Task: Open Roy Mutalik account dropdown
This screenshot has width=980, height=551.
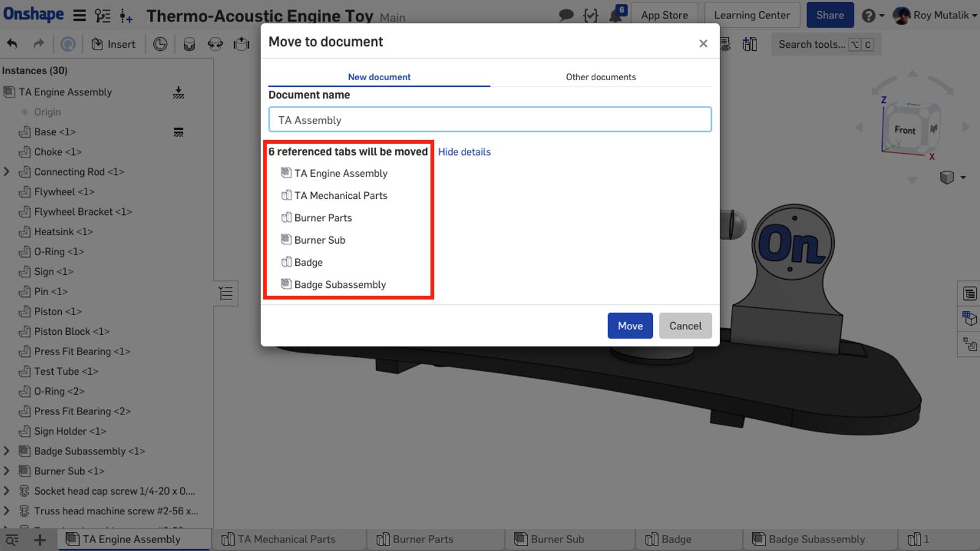Action: (x=935, y=15)
